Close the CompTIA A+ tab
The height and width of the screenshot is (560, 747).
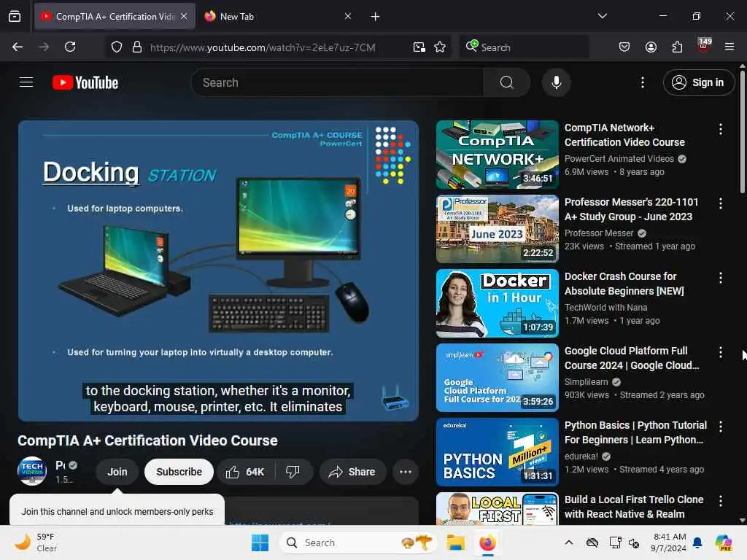(x=184, y=16)
